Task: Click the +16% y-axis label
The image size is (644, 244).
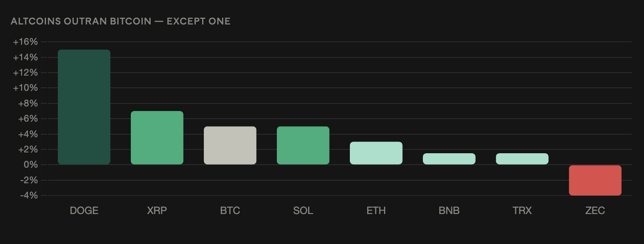Action: pyautogui.click(x=25, y=42)
